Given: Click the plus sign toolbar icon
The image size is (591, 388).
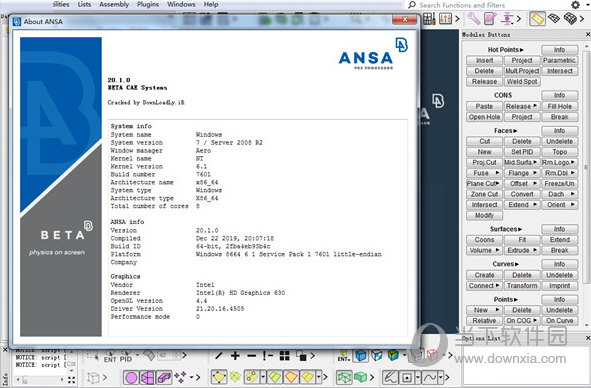Looking at the screenshot, I should 235,356.
